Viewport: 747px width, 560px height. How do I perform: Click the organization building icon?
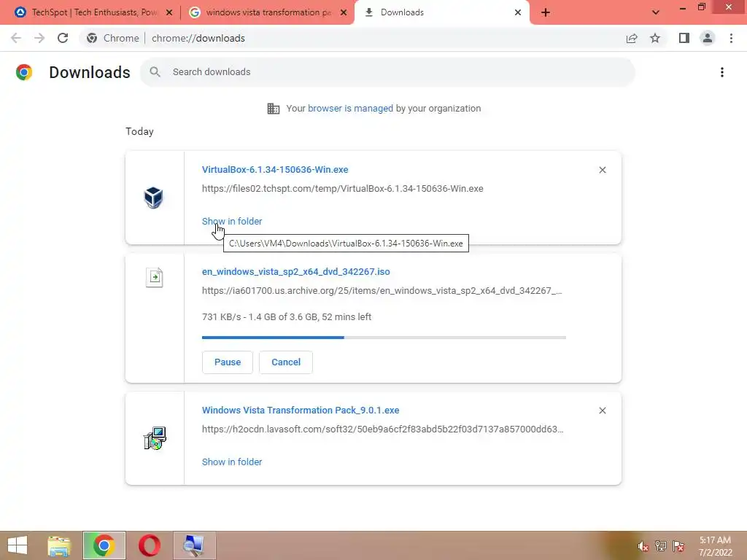274,109
